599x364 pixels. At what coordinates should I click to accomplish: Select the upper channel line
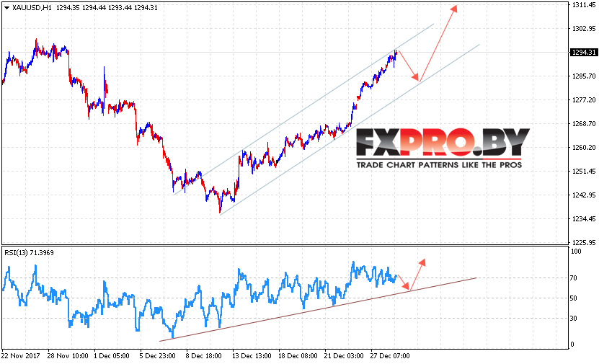pos(303,109)
